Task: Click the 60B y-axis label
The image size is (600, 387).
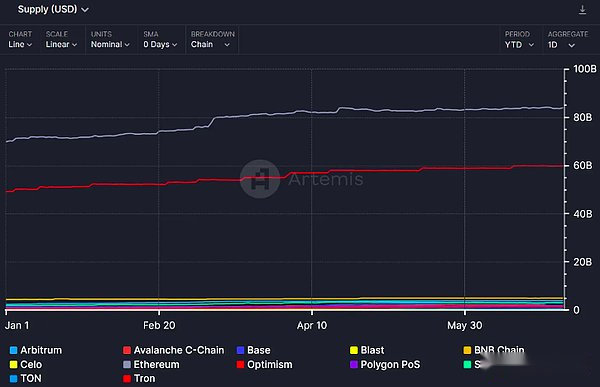Action: pos(582,165)
